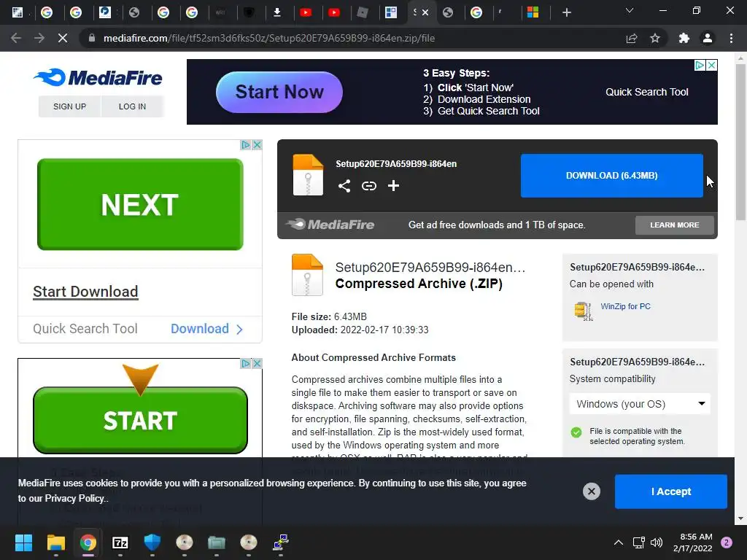Close the active MediaFire tab
The width and height of the screenshot is (747, 560).
[425, 12]
